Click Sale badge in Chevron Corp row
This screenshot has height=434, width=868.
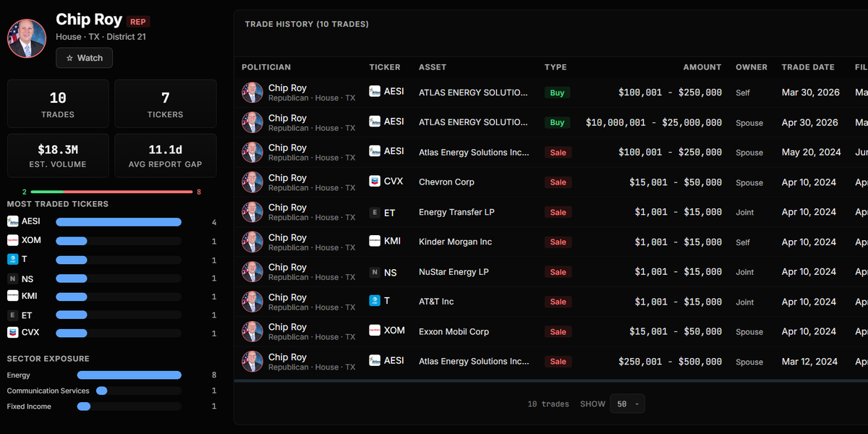558,182
